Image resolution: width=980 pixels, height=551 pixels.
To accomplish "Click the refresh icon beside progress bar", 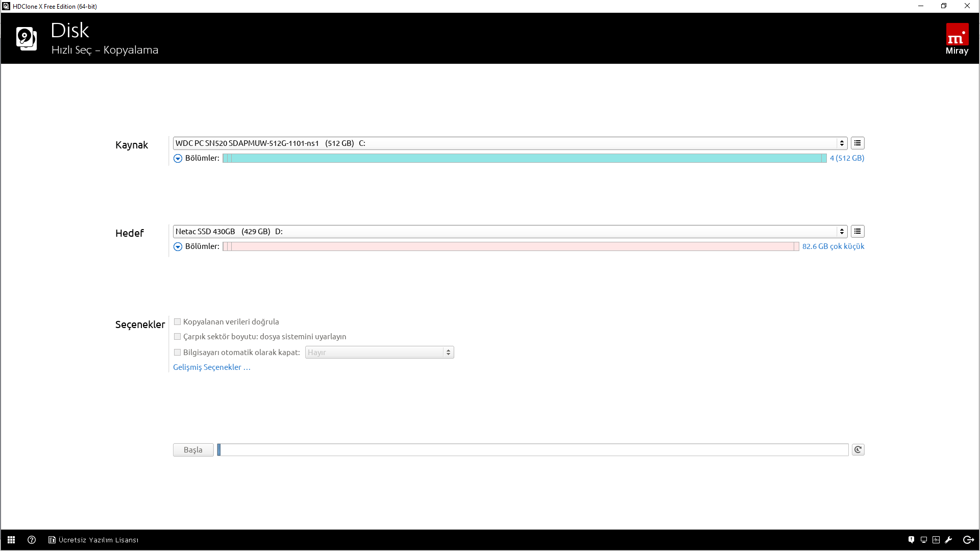I will 858,450.
